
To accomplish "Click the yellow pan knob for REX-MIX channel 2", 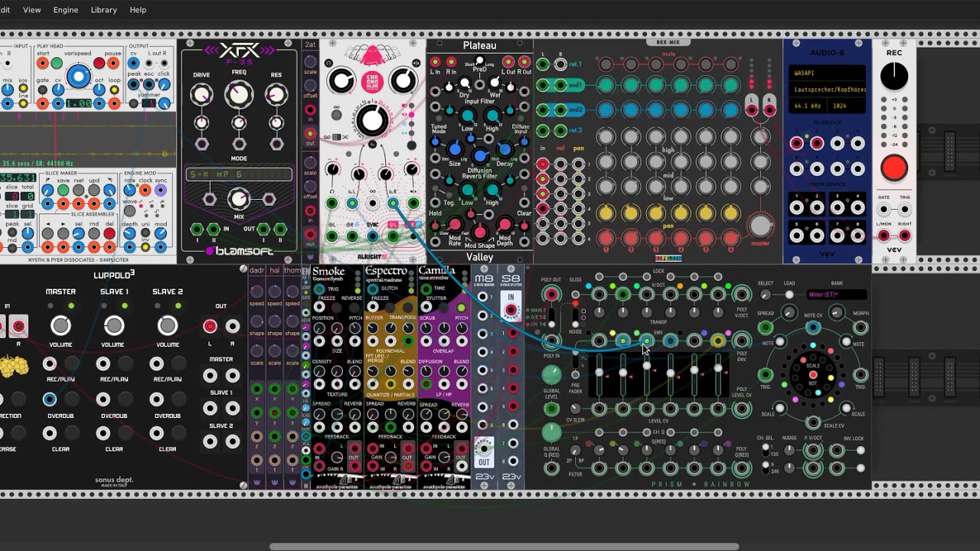I will 631,213.
